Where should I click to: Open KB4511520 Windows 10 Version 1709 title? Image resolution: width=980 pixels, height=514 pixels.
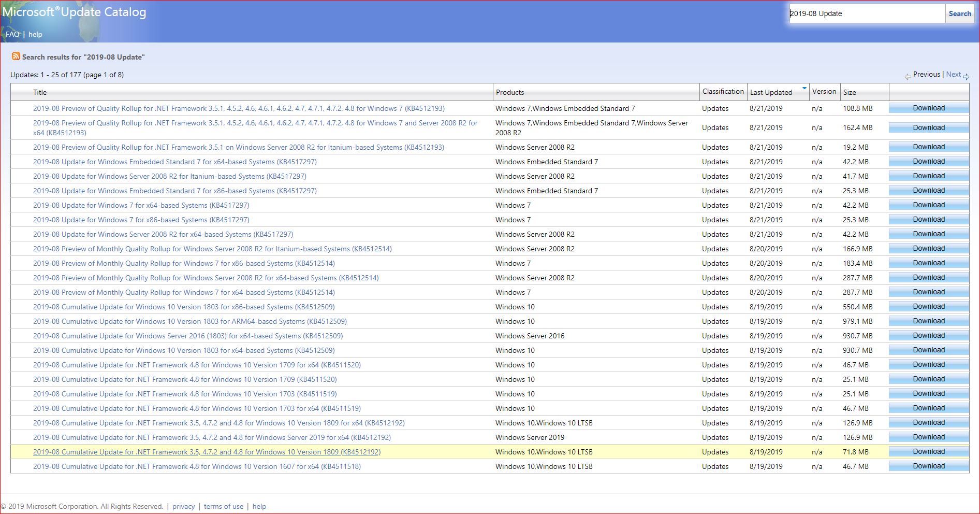(x=185, y=379)
